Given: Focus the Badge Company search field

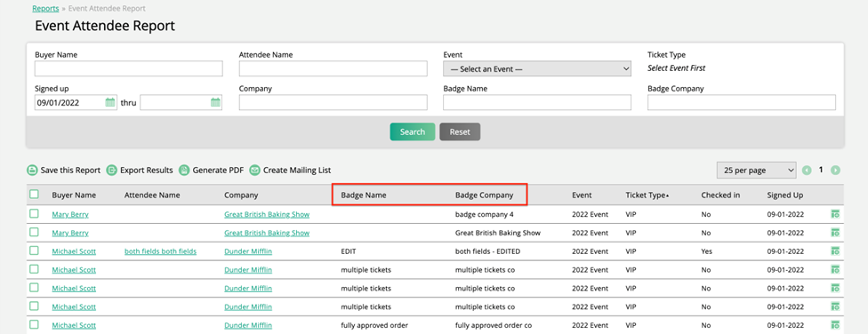Looking at the screenshot, I should point(742,102).
